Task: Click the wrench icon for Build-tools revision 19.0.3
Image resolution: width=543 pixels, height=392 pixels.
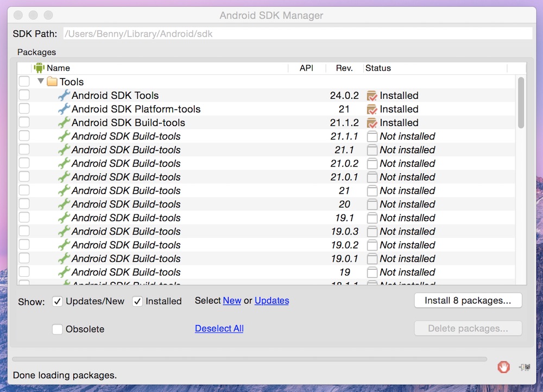Action: tap(64, 231)
